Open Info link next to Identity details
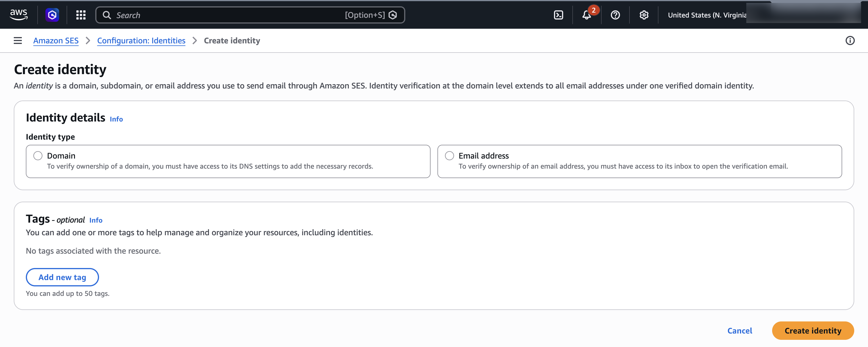Image resolution: width=868 pixels, height=347 pixels. point(116,119)
